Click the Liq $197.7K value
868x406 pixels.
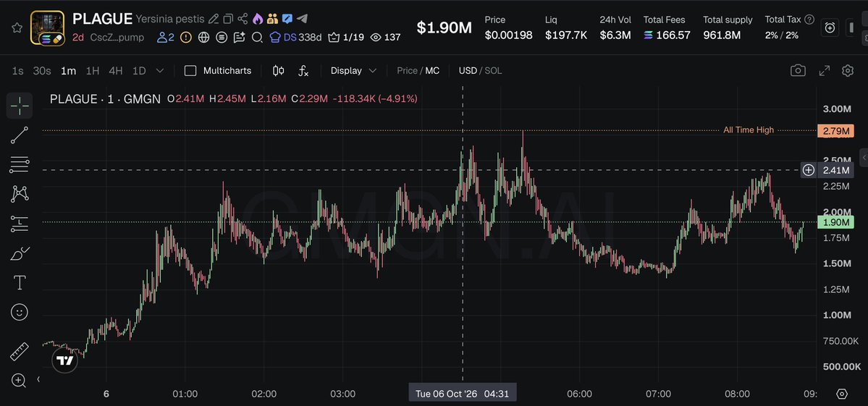pos(565,35)
